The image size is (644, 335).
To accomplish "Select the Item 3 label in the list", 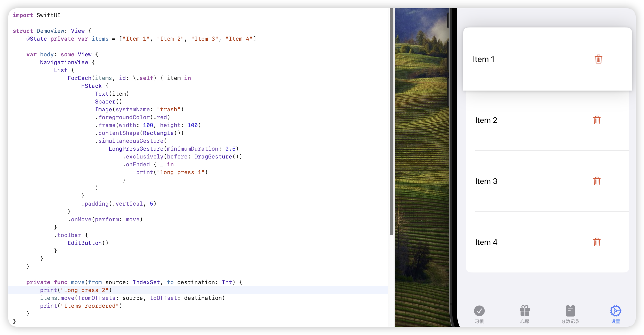I will click(486, 181).
